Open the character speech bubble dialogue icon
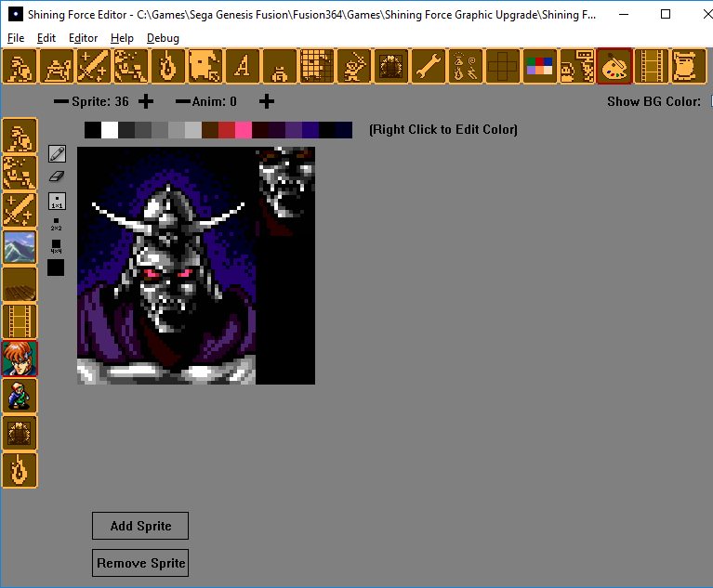 tap(577, 66)
